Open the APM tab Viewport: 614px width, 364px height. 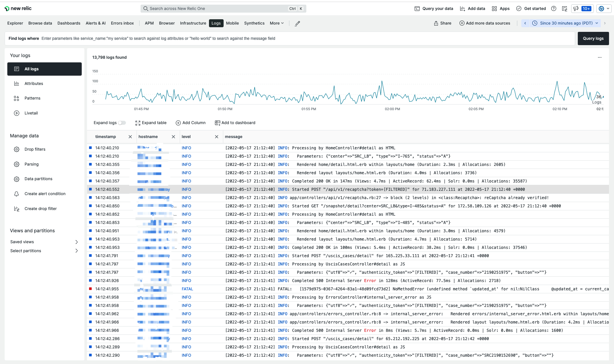tap(149, 23)
